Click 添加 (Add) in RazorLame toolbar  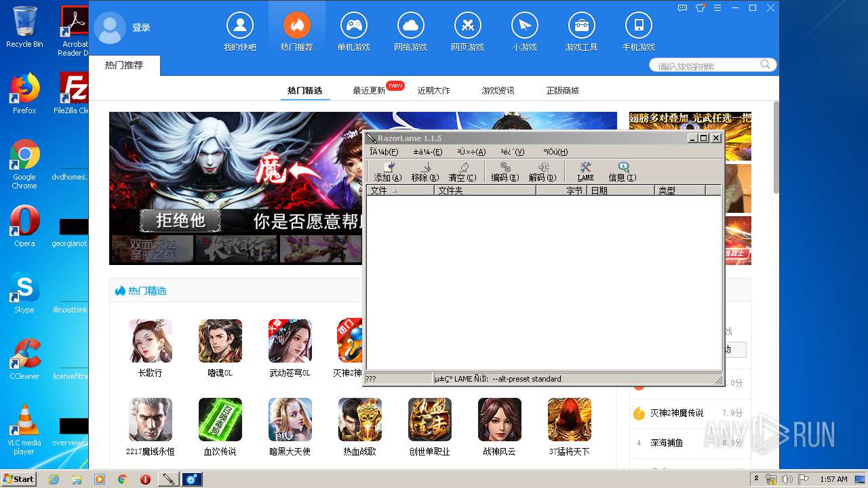coord(388,172)
